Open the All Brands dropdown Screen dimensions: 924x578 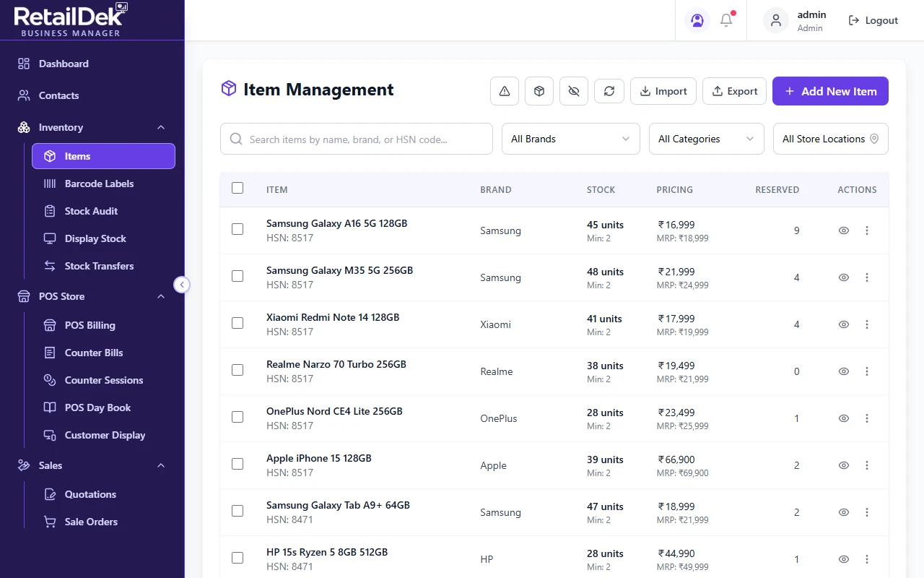571,139
